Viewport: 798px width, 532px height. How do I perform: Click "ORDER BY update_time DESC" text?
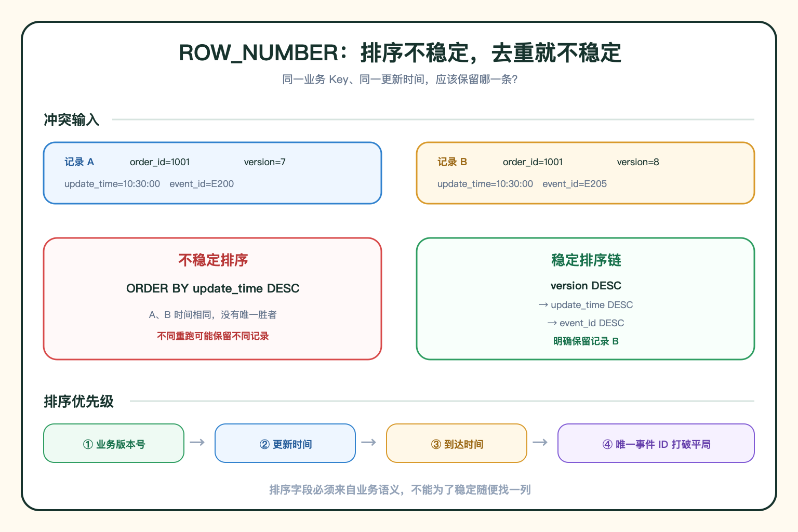click(213, 288)
